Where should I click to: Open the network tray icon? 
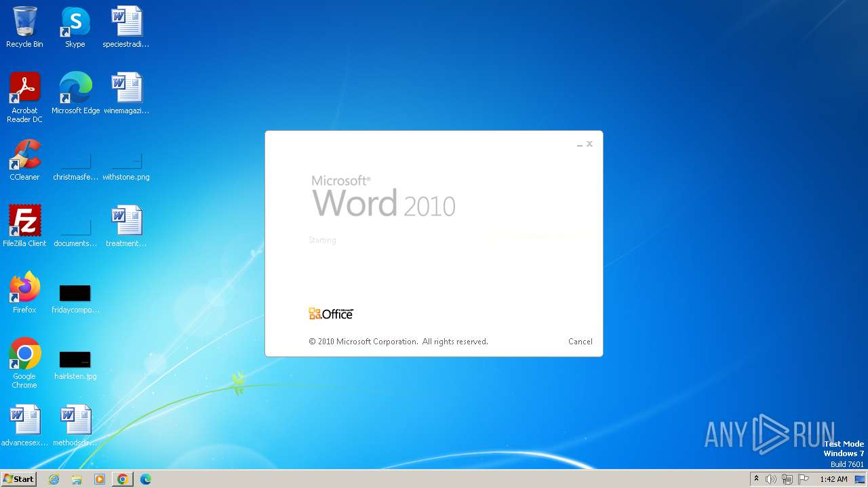(787, 479)
